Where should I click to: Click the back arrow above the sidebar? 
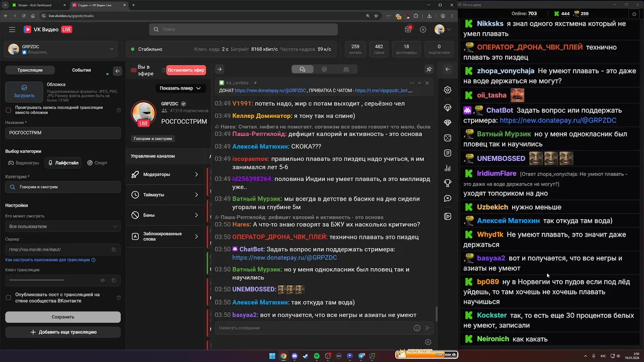tap(447, 69)
